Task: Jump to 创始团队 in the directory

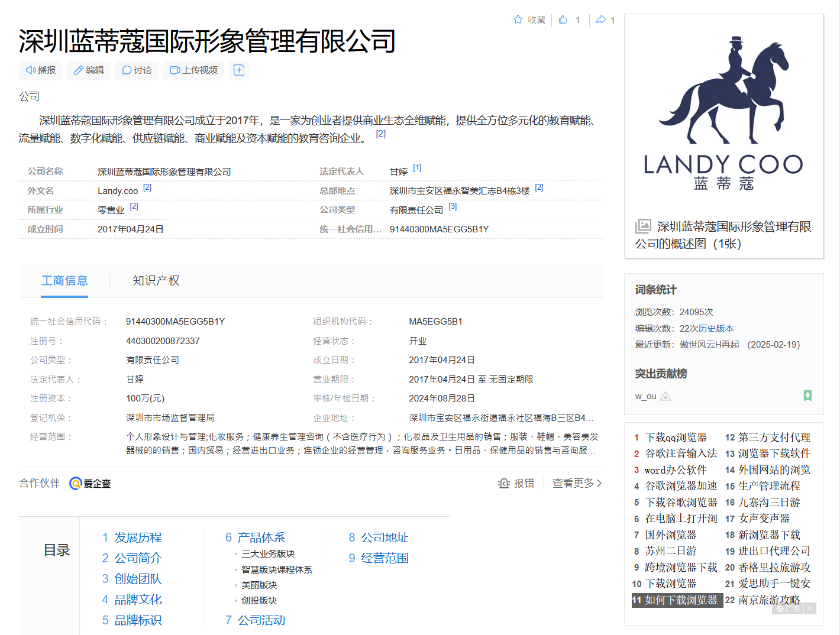Action: tap(138, 579)
